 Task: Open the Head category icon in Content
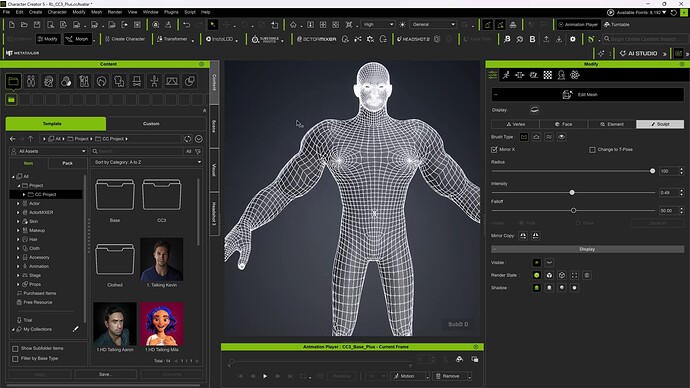tap(48, 81)
